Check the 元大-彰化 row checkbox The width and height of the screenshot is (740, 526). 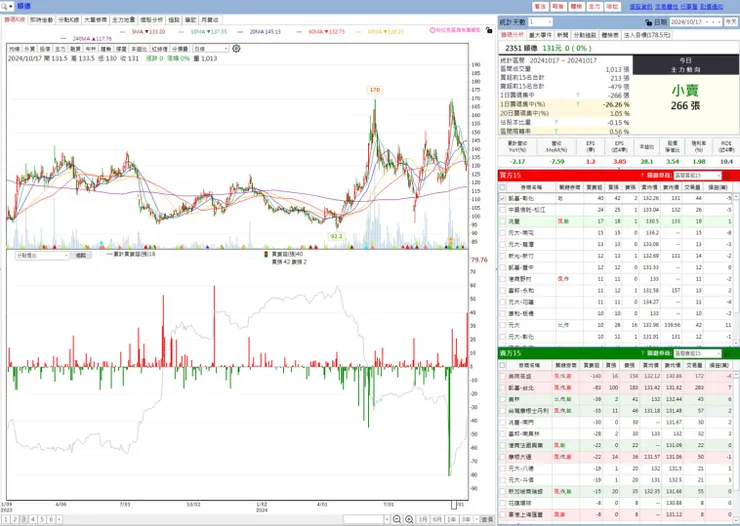point(503,337)
